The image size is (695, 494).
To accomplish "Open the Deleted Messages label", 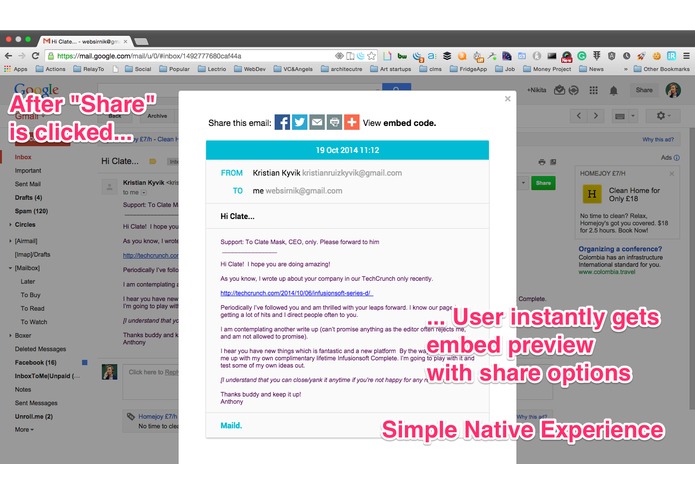I will (40, 349).
